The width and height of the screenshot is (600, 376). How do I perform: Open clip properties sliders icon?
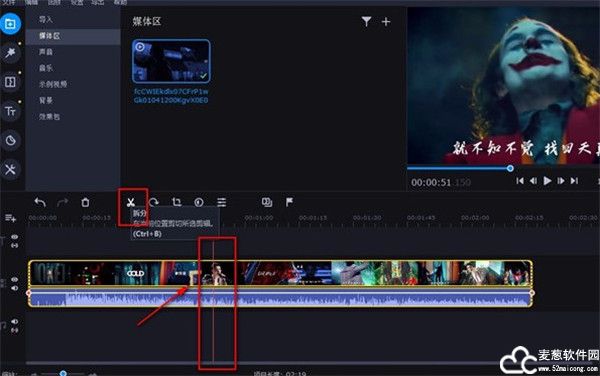[x=222, y=202]
